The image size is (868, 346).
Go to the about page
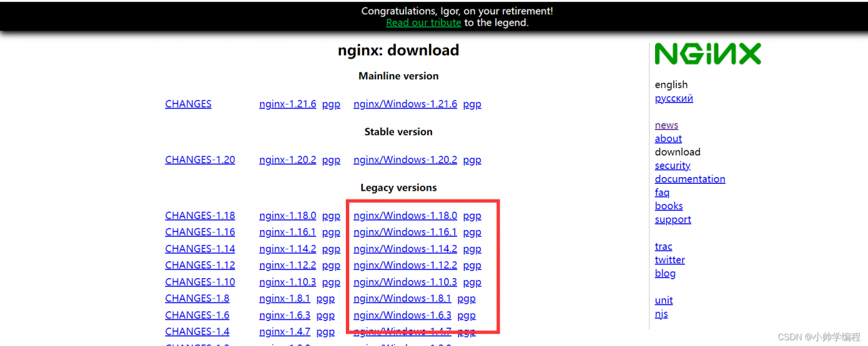coord(669,139)
